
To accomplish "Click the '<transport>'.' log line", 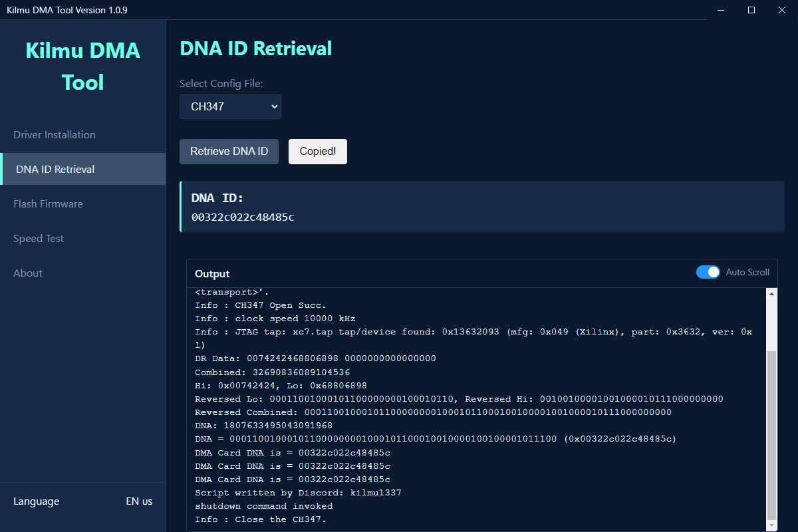I will click(232, 292).
